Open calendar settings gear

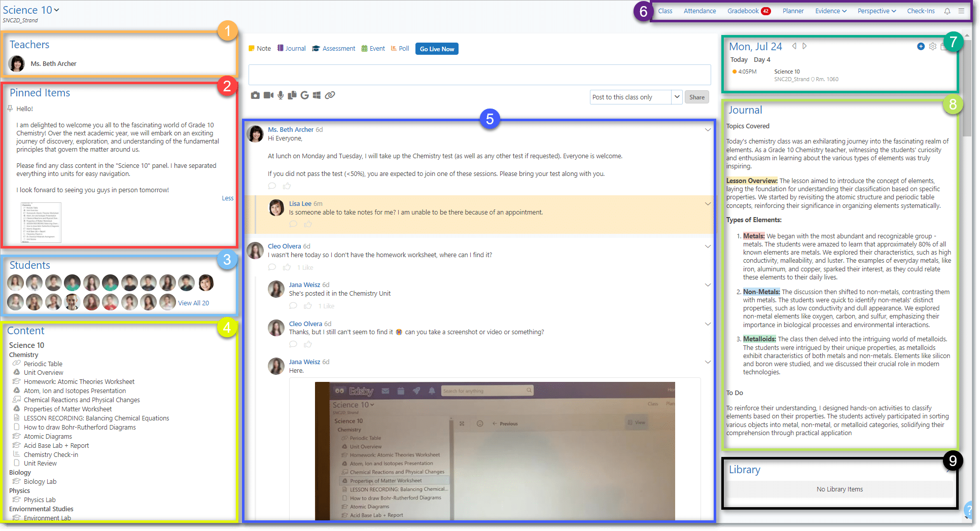[x=933, y=47]
